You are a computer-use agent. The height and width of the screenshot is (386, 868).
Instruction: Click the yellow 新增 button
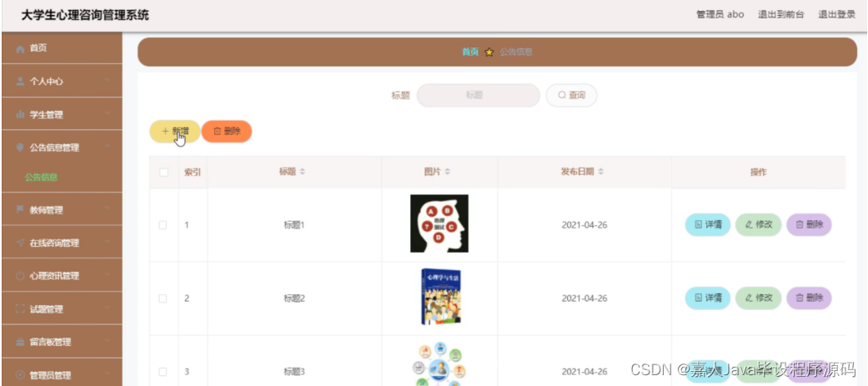[174, 131]
